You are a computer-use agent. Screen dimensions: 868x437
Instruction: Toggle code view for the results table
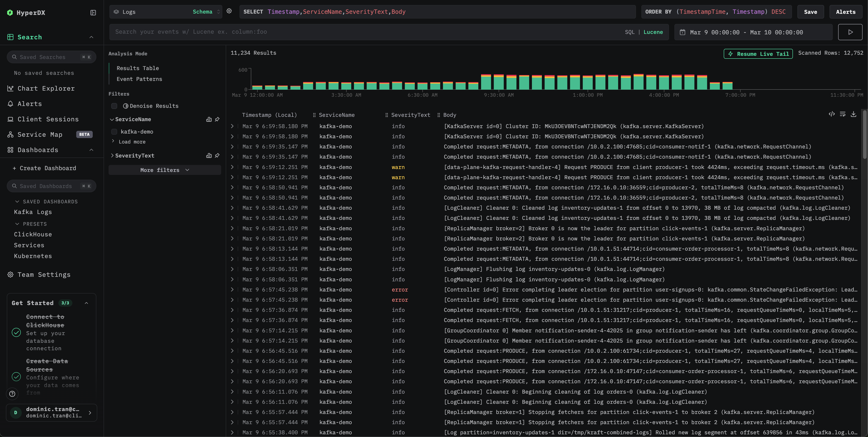click(x=831, y=114)
